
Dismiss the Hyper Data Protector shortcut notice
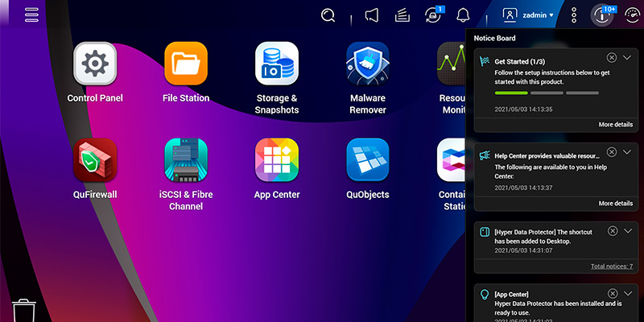[x=613, y=231]
